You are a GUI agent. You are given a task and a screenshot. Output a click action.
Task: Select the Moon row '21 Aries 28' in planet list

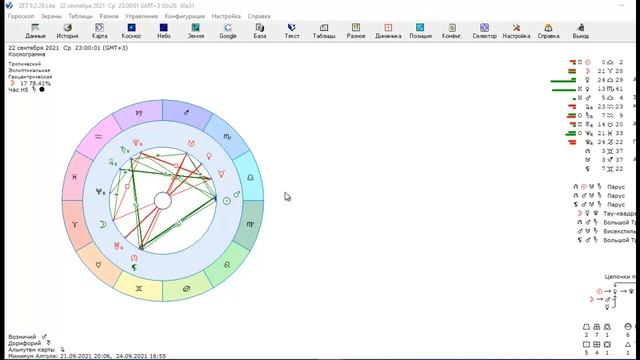tap(597, 71)
